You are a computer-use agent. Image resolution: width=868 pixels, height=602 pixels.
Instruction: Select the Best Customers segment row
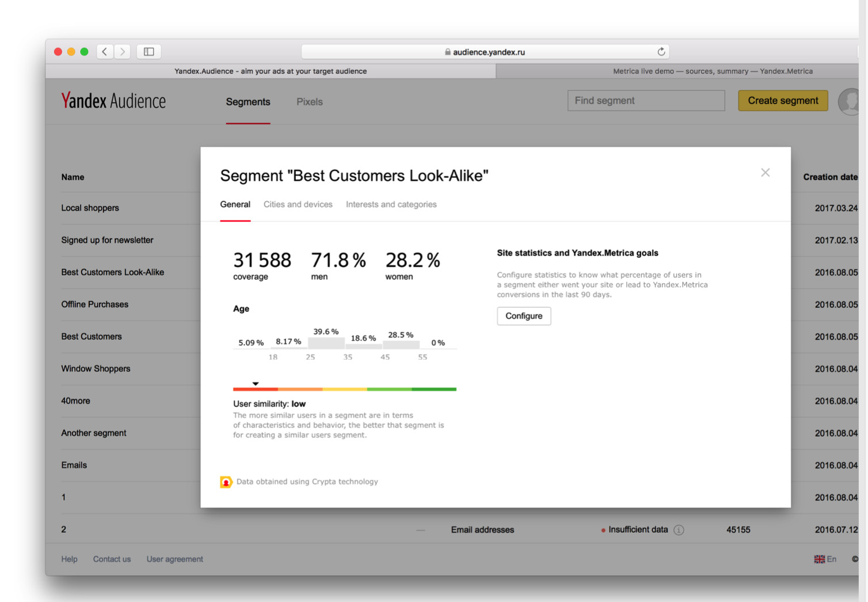tap(92, 337)
